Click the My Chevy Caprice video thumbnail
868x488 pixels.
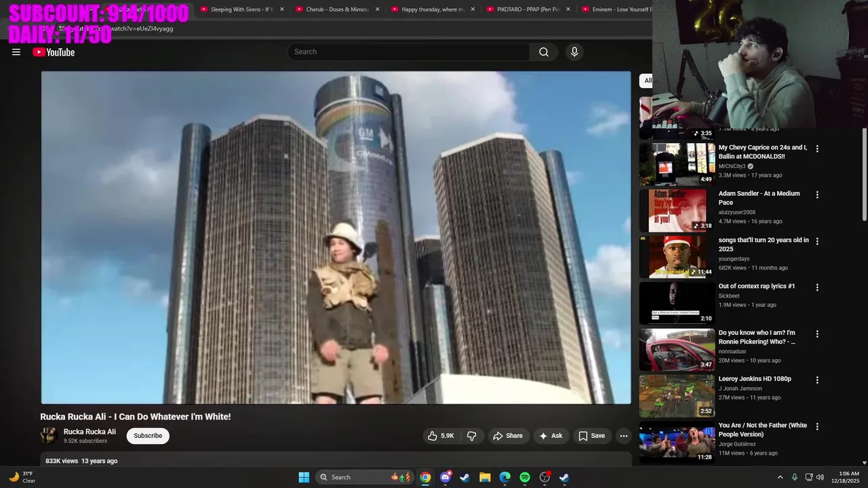coord(677,164)
